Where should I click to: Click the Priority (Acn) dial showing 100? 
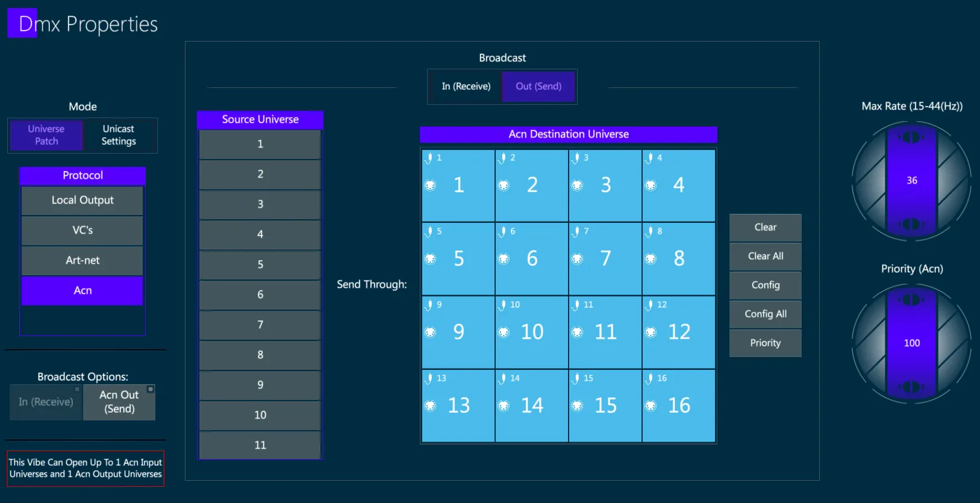point(912,343)
